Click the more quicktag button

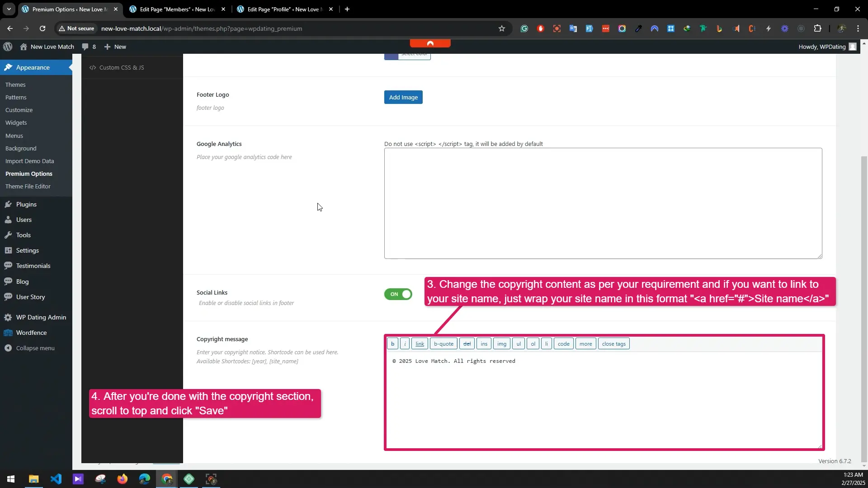(x=585, y=344)
